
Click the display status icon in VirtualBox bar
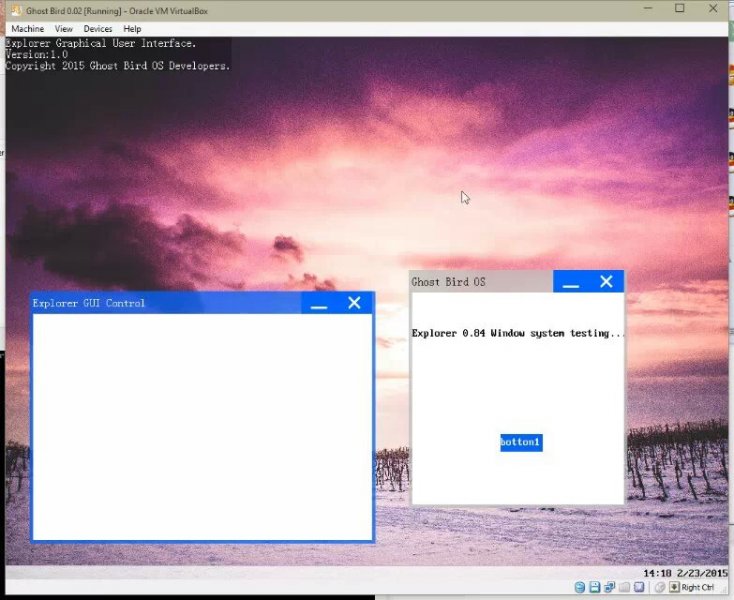click(639, 587)
